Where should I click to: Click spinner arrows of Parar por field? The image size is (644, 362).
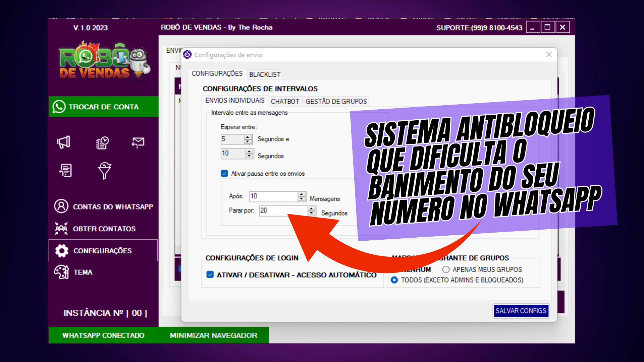pyautogui.click(x=312, y=211)
